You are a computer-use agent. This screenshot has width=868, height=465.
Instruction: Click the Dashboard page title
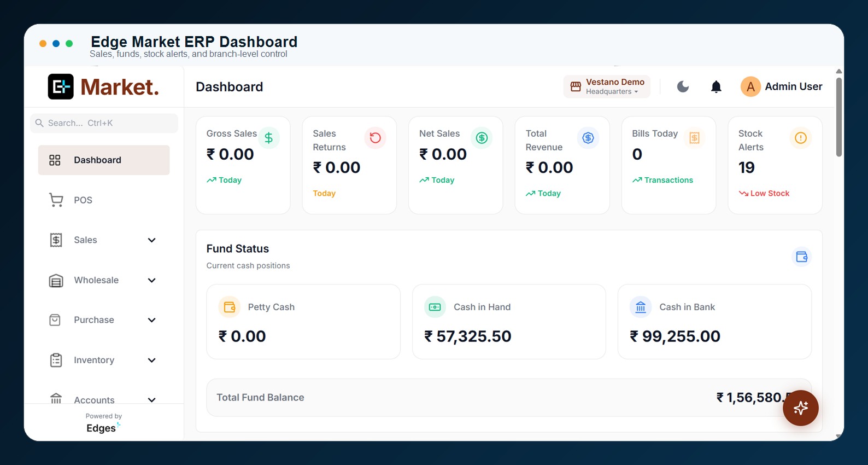click(x=230, y=87)
